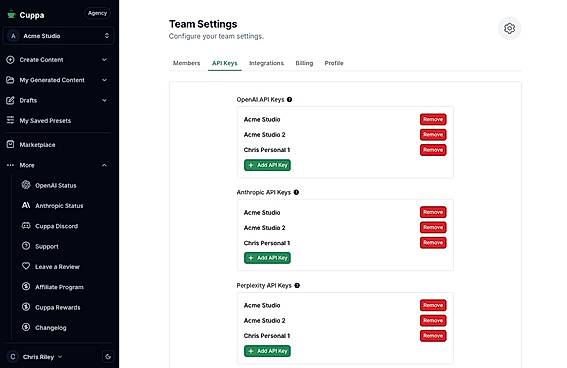Remove the Perplexity Acme Studio 2 key

point(433,320)
